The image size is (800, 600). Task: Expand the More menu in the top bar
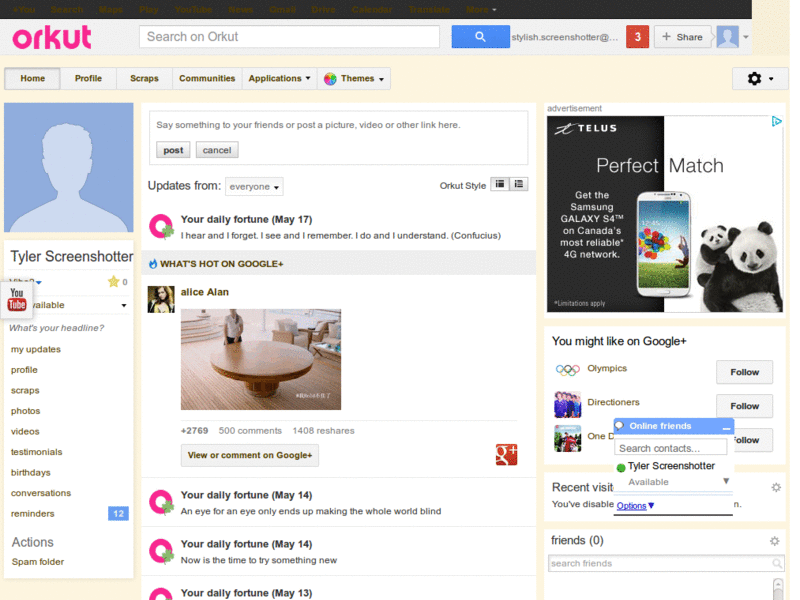tap(481, 9)
